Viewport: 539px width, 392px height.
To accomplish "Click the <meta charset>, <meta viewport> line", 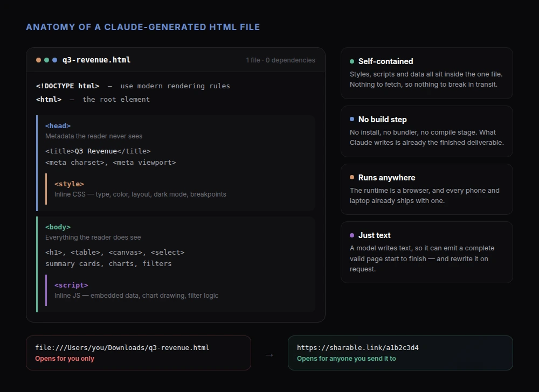I will (110, 163).
